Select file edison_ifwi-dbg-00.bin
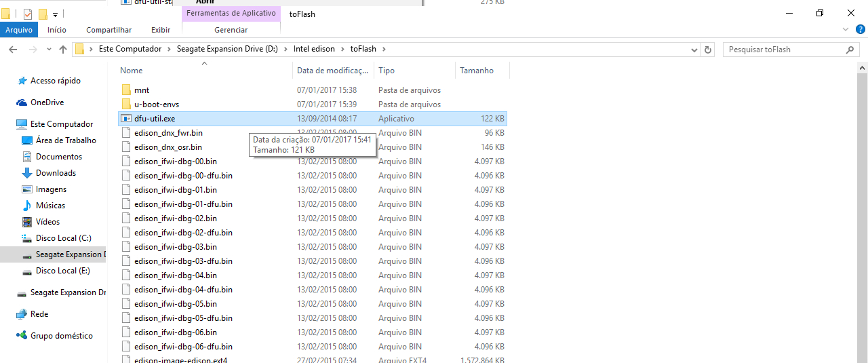The height and width of the screenshot is (363, 868). [176, 161]
